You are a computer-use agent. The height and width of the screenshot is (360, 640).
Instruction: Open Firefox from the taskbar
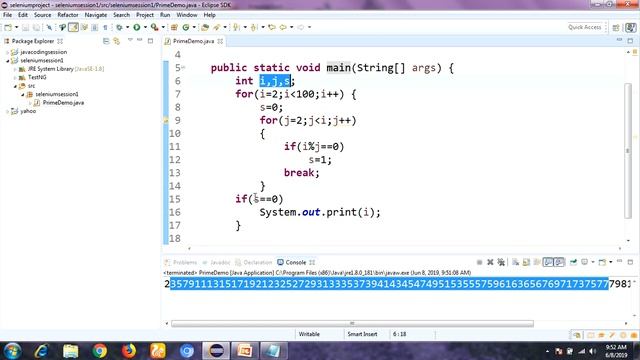coord(129,351)
